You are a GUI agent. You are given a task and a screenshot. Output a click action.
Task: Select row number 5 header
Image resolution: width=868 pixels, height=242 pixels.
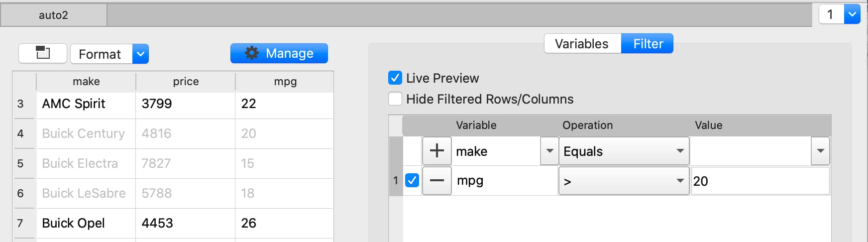click(24, 163)
